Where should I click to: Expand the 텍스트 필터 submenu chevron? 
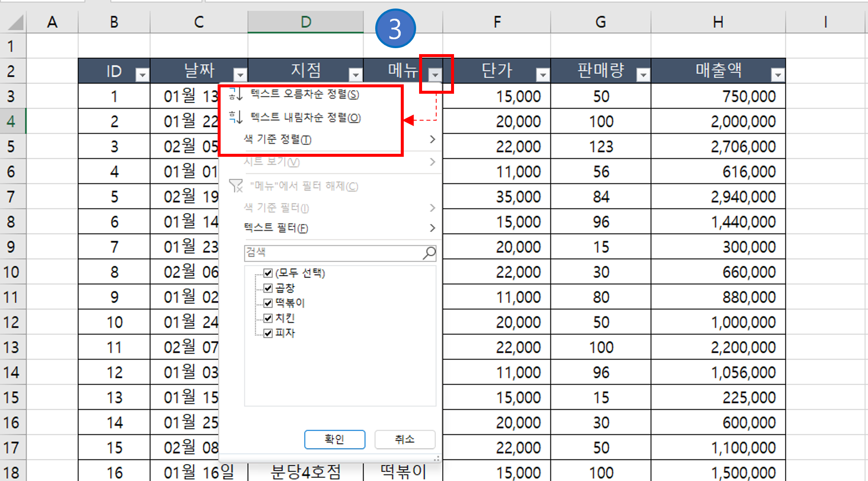pos(432,228)
